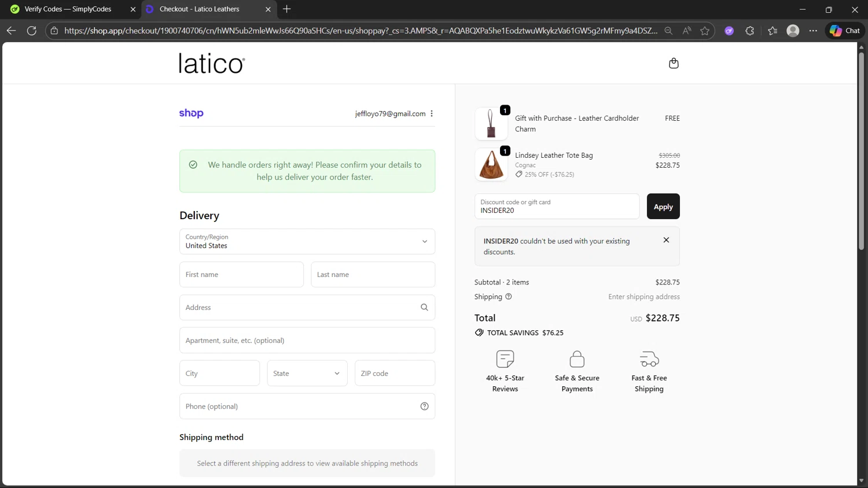The image size is (868, 488).
Task: Open Read Aloud in address bar
Action: pos(687,31)
